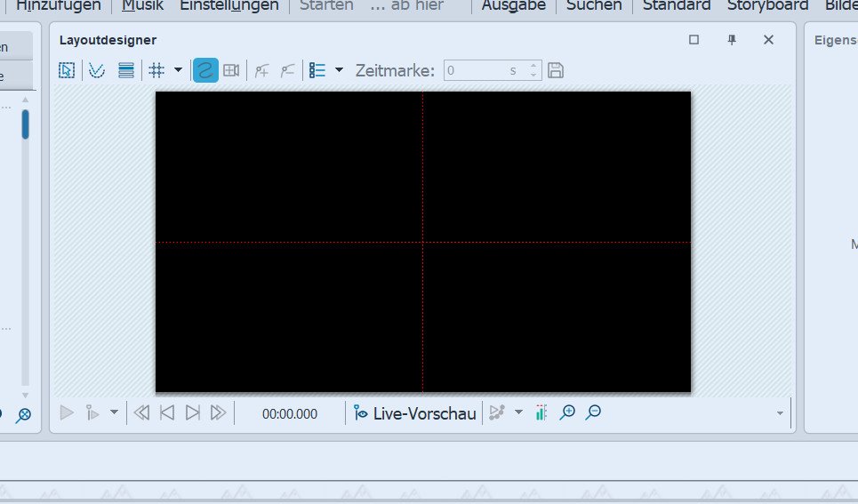Click the stacked layers icon in toolbar

tap(126, 70)
